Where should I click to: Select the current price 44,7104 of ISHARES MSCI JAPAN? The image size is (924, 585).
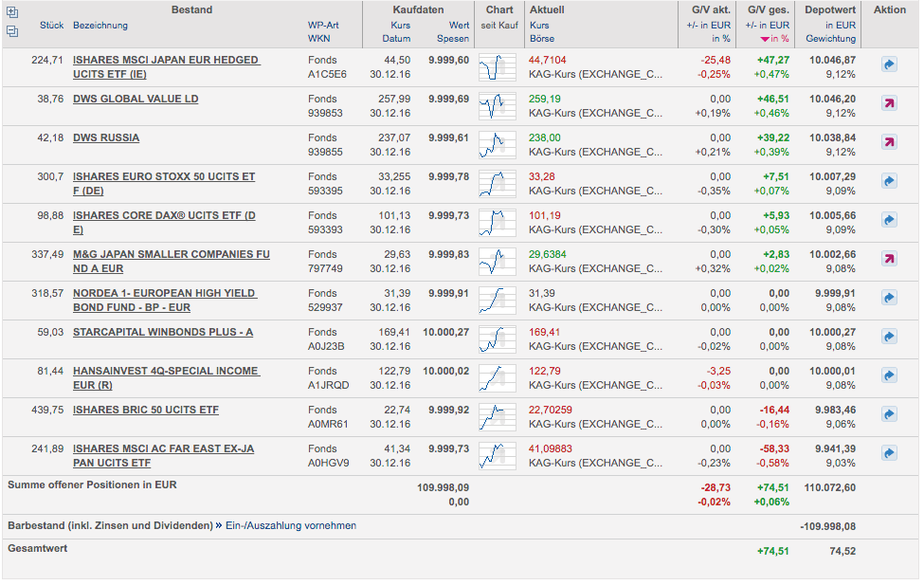547,60
